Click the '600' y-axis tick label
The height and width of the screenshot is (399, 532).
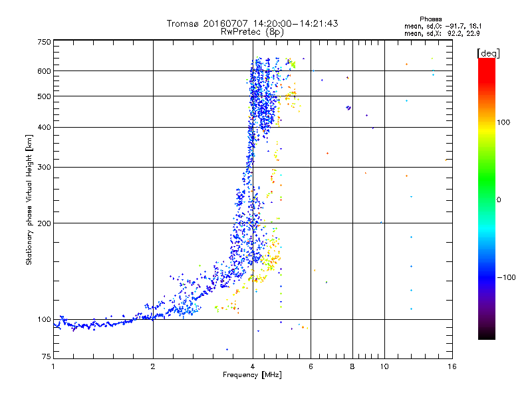44,71
